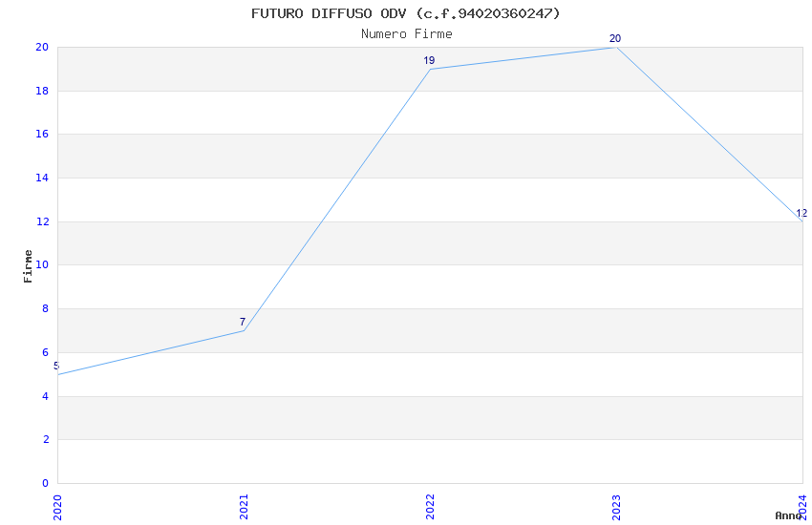Click data point label 12 for 2024

(801, 214)
